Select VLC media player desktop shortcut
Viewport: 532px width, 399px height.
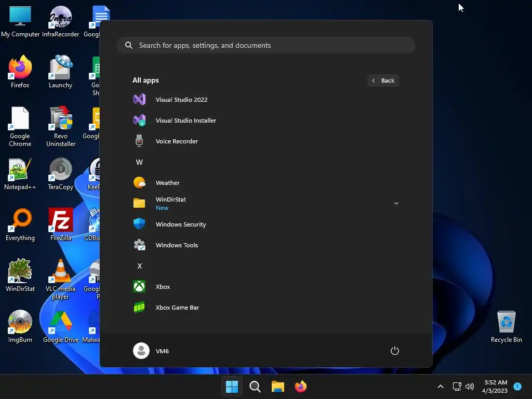pyautogui.click(x=60, y=279)
